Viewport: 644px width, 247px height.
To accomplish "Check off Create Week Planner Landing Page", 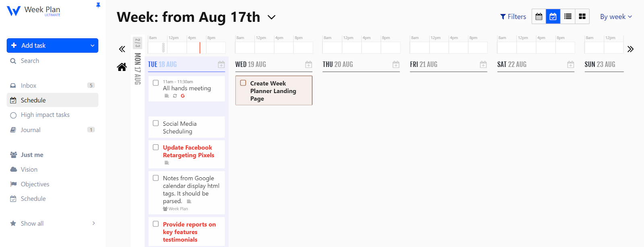I will pyautogui.click(x=243, y=82).
